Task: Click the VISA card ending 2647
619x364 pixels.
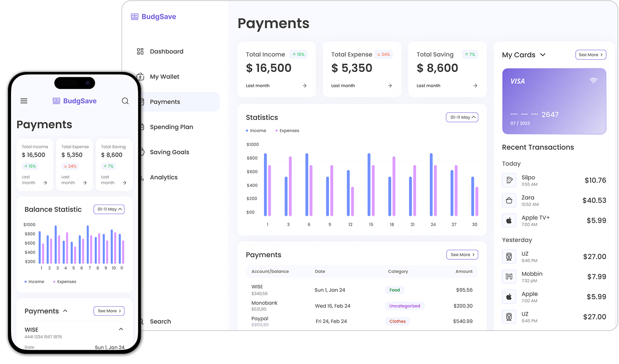Action: (554, 101)
